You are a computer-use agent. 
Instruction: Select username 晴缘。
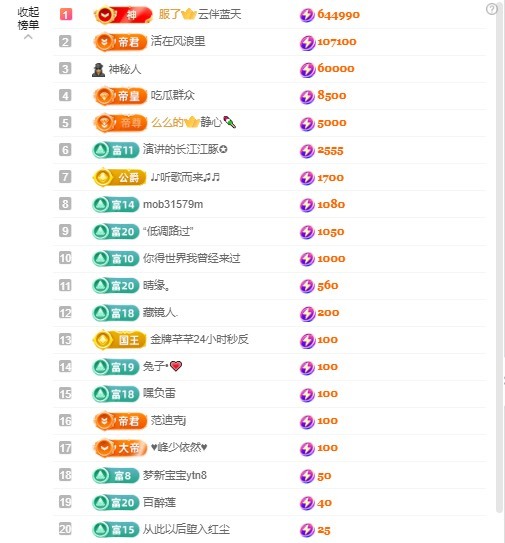coord(156,285)
